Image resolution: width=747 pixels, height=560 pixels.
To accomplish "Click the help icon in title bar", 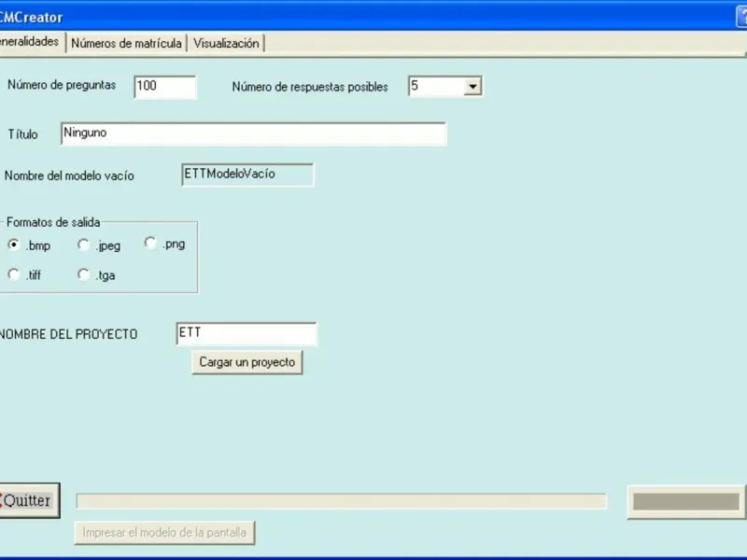I will pos(741,17).
